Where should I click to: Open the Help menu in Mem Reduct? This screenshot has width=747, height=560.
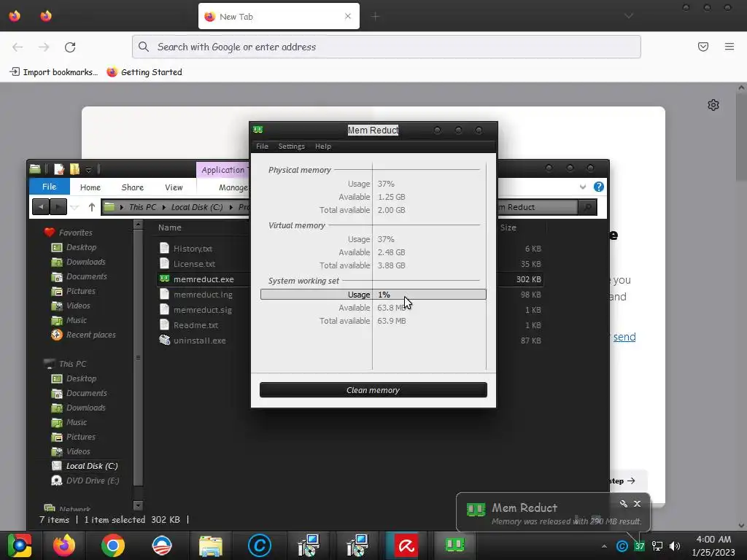(322, 146)
